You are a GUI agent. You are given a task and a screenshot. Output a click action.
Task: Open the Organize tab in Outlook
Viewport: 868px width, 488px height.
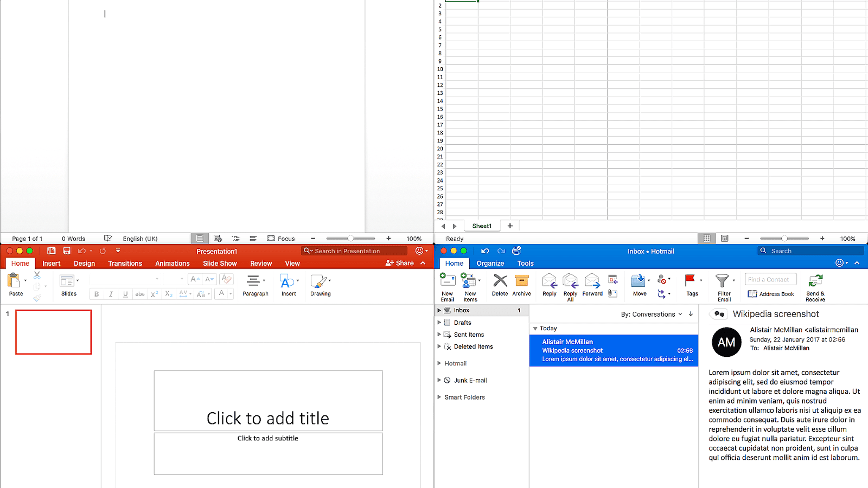[490, 263]
